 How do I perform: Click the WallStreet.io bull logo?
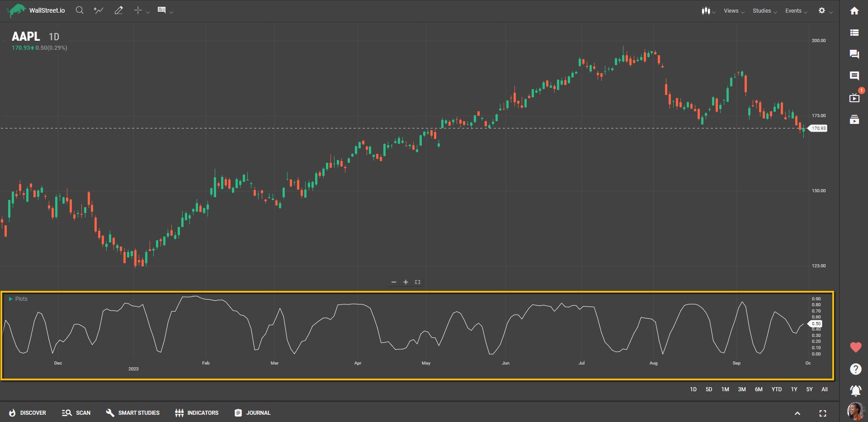(x=16, y=10)
